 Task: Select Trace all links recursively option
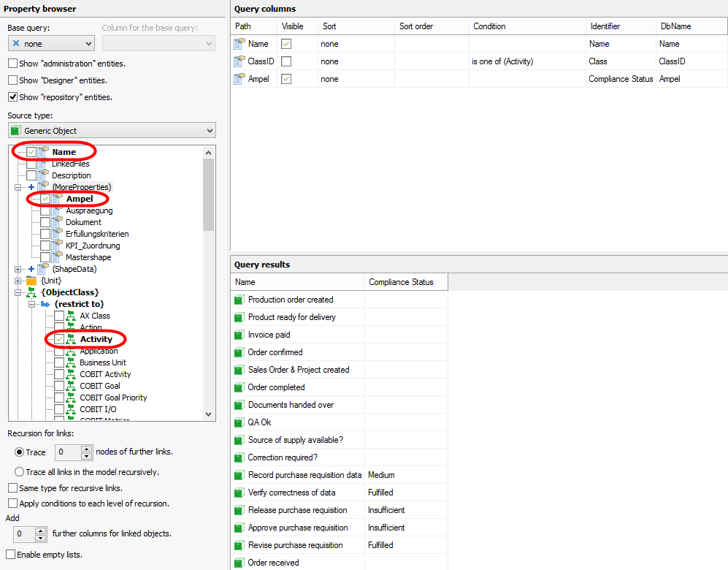pos(20,472)
